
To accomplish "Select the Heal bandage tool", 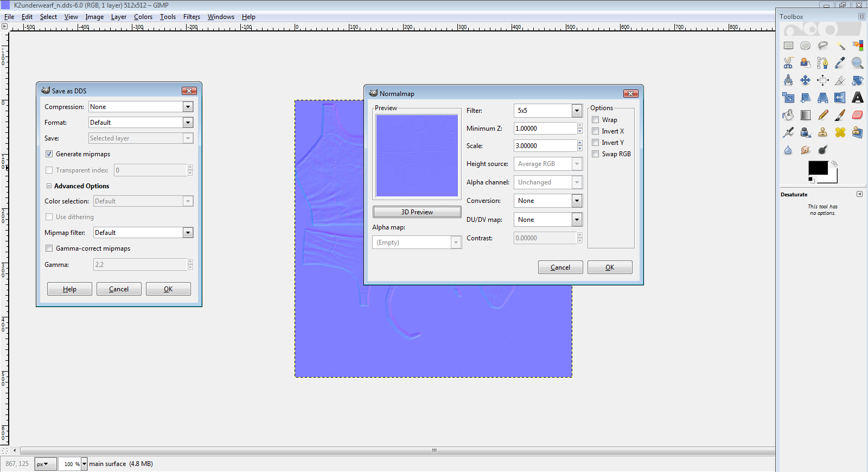I will coord(840,132).
